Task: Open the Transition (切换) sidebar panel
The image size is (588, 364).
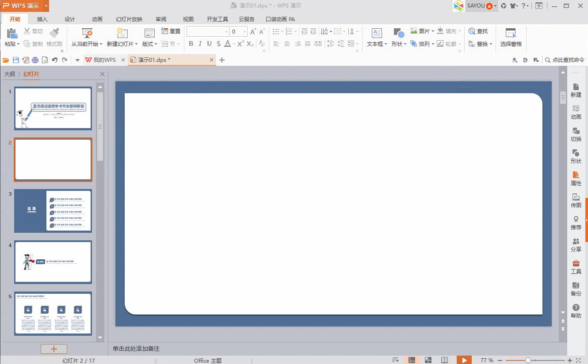Action: [x=576, y=134]
